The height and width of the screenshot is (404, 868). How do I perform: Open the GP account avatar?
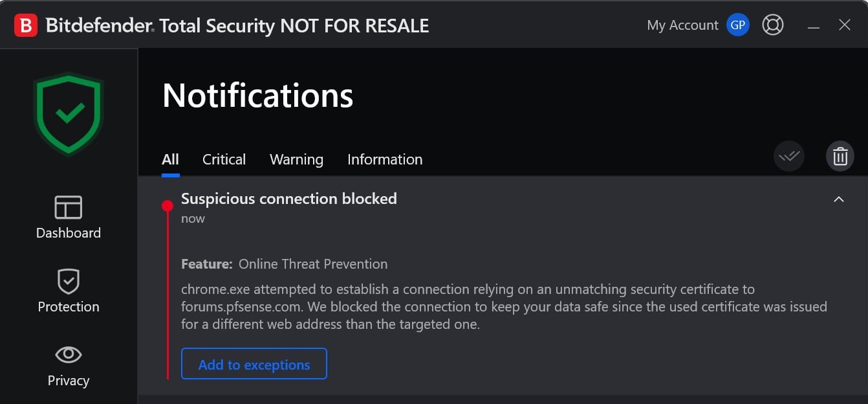737,25
